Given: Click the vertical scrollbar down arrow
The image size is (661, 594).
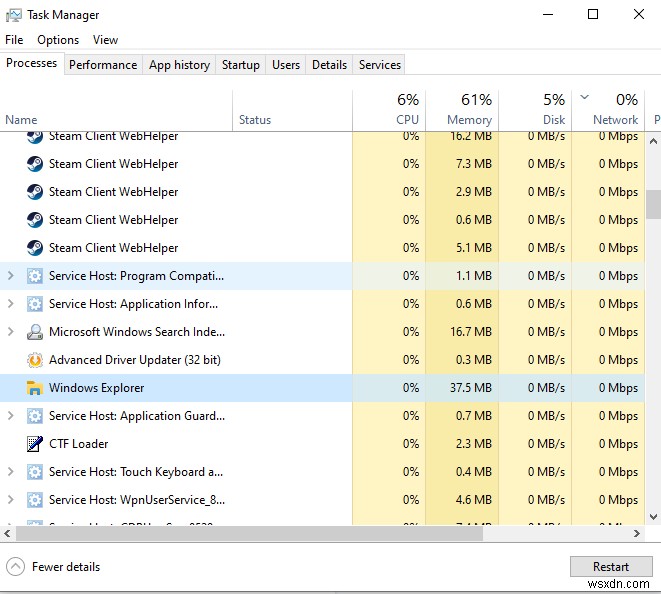Looking at the screenshot, I should point(653,516).
